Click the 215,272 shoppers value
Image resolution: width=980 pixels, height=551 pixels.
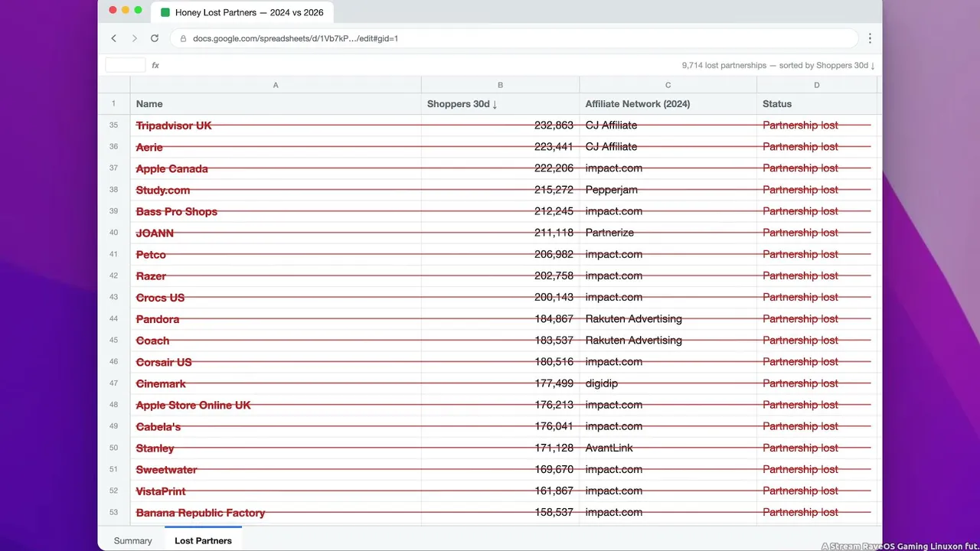[554, 190]
